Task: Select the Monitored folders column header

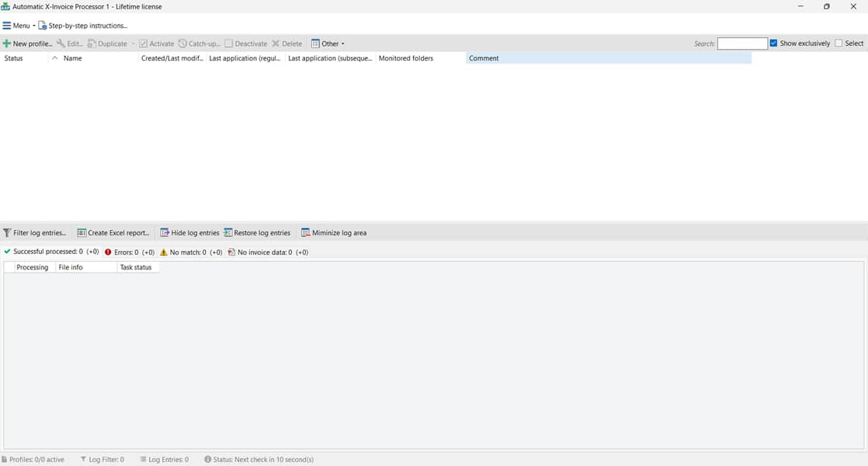Action: tap(421, 58)
